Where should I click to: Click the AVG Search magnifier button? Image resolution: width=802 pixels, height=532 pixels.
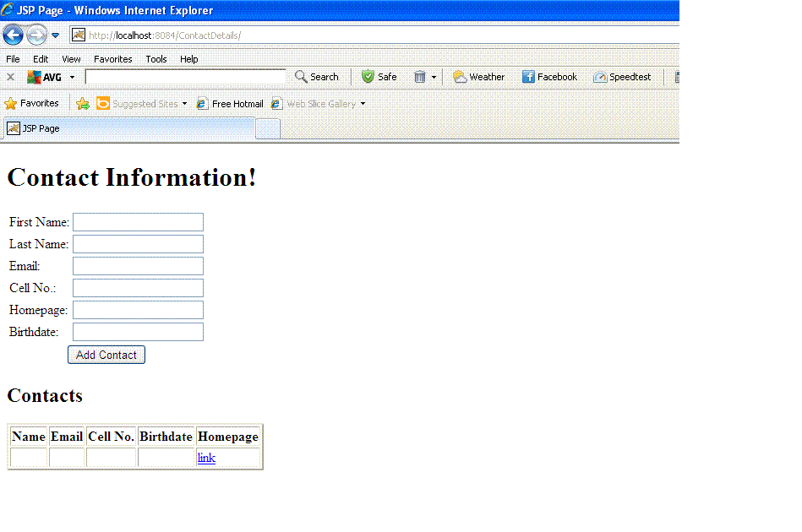pos(317,77)
